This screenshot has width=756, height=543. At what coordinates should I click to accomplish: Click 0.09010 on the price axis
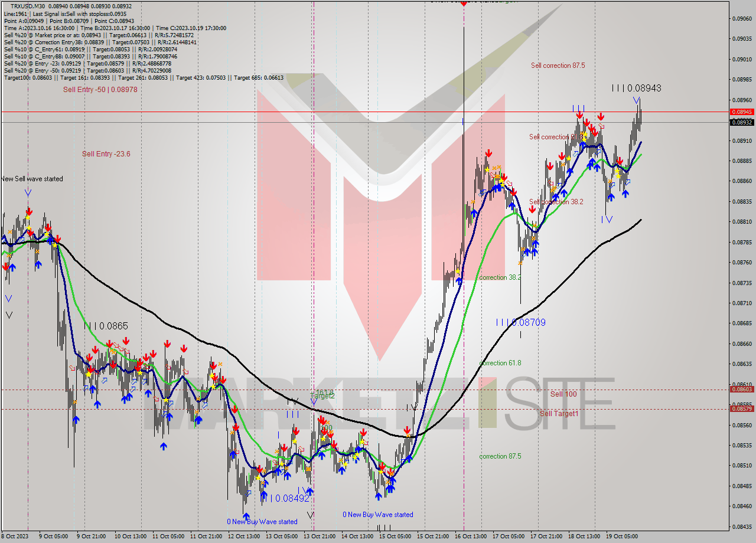pyautogui.click(x=742, y=59)
